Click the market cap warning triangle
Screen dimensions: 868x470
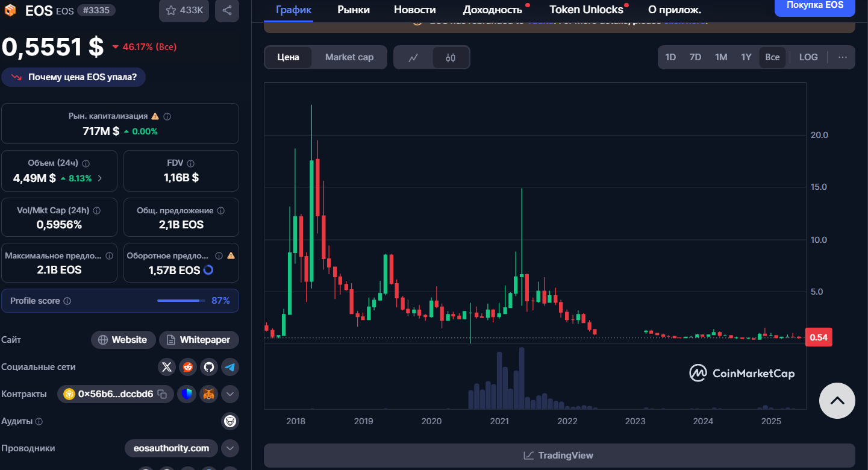point(155,116)
